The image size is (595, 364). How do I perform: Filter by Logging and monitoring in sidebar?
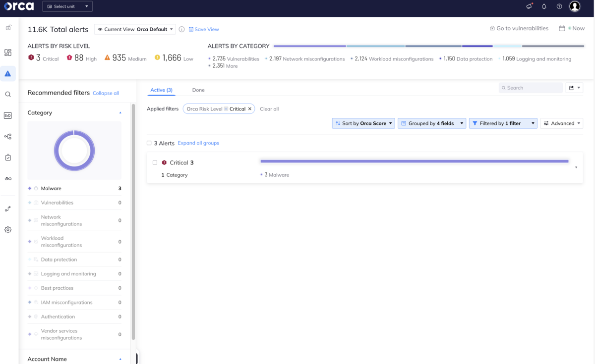click(74, 274)
